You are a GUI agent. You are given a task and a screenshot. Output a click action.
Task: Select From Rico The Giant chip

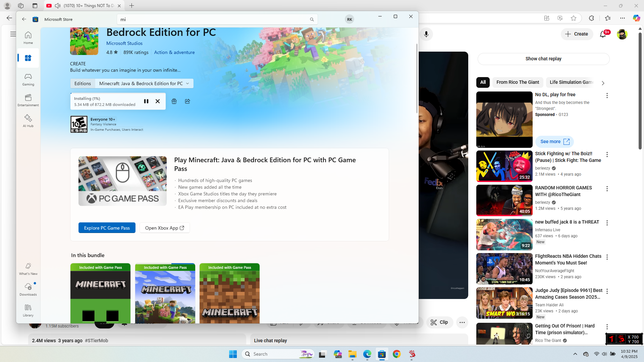click(518, 82)
